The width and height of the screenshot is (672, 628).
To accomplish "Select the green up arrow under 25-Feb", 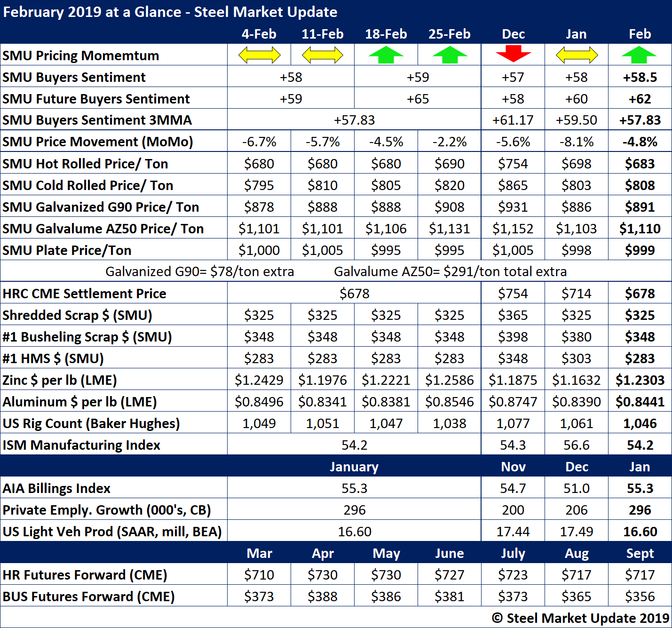I will (450, 55).
